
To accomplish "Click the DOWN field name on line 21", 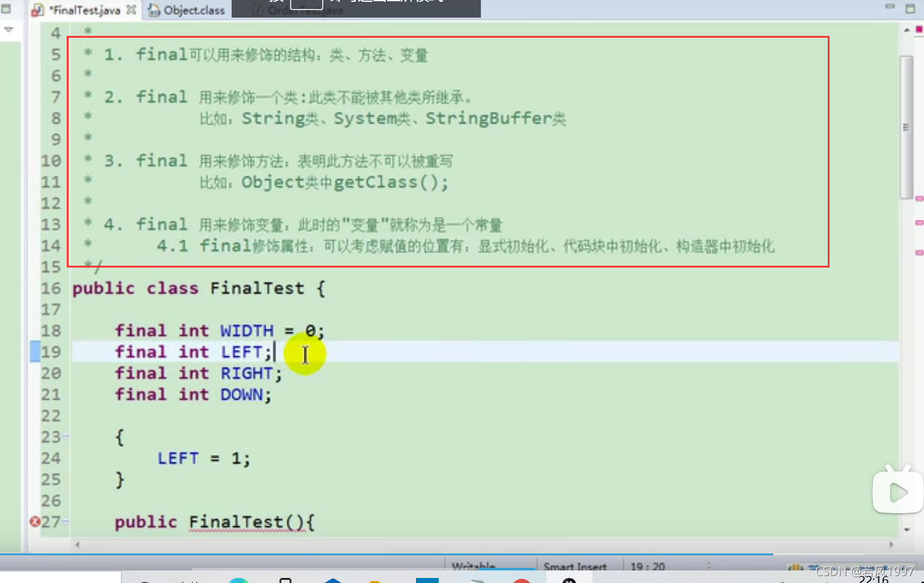I will click(241, 395).
